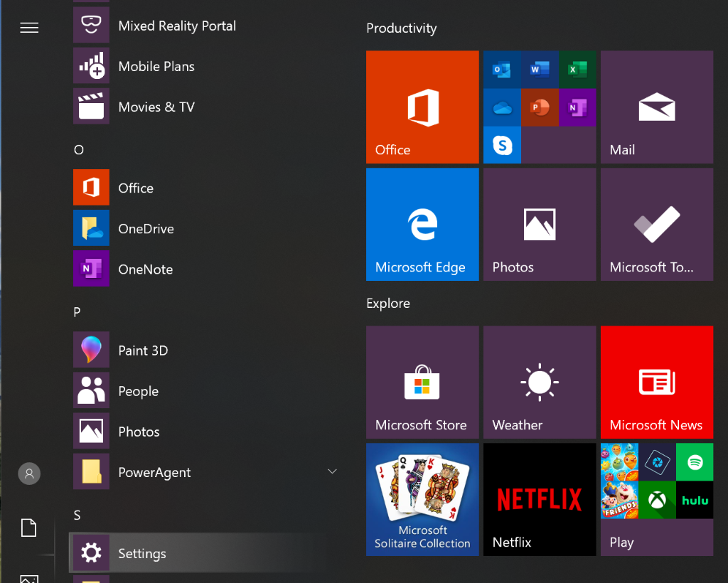Open the People app
The image size is (728, 583).
pyautogui.click(x=204, y=390)
